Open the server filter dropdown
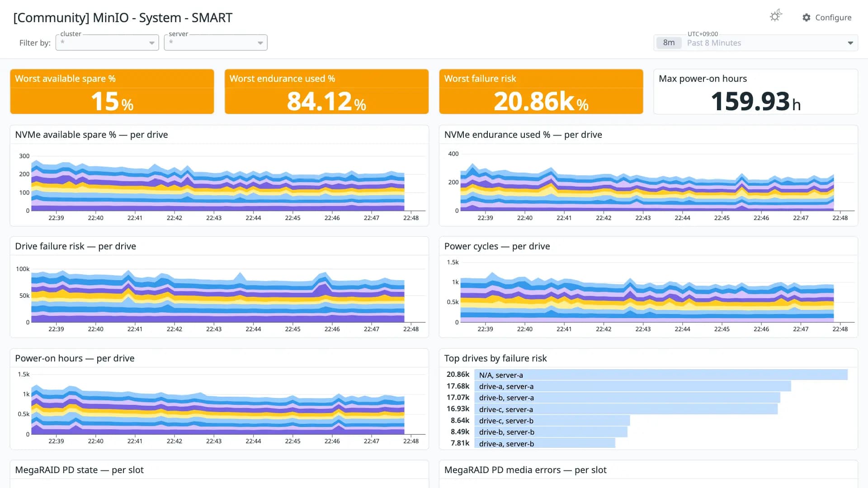 coord(216,42)
